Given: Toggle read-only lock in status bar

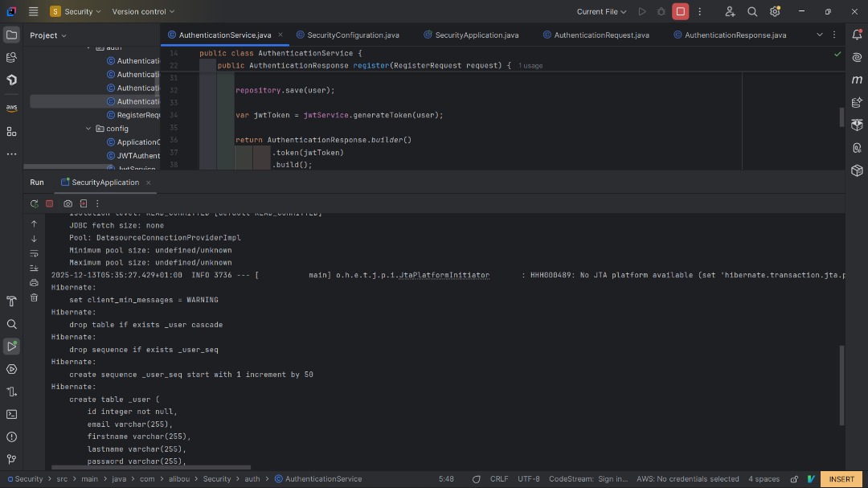Looking at the screenshot, I should click(794, 479).
